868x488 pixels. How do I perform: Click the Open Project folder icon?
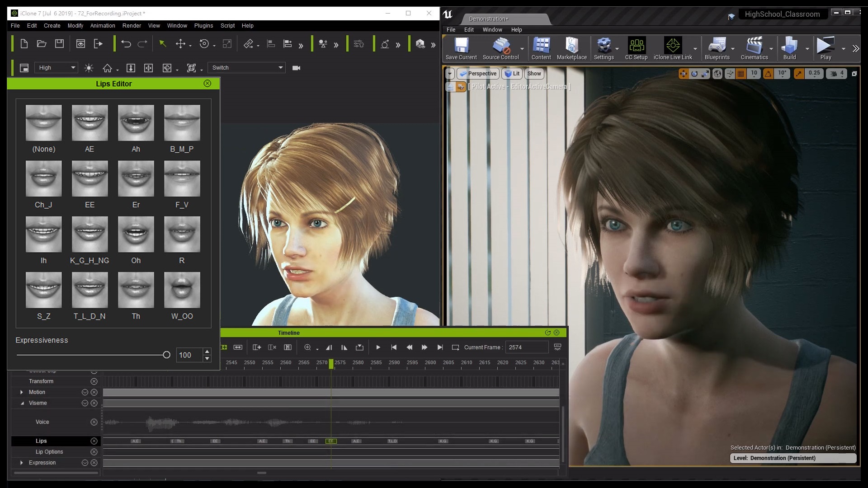point(42,44)
